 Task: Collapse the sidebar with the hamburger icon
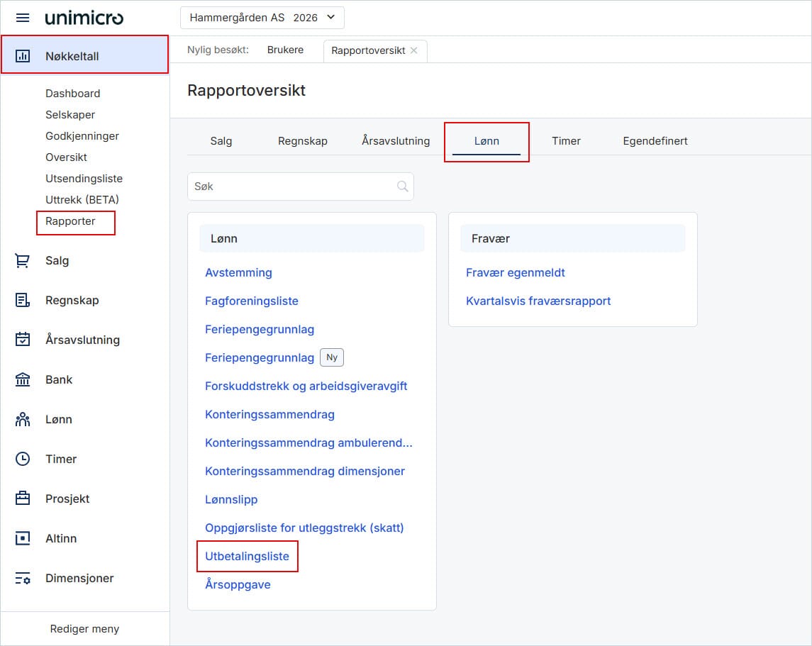(23, 18)
